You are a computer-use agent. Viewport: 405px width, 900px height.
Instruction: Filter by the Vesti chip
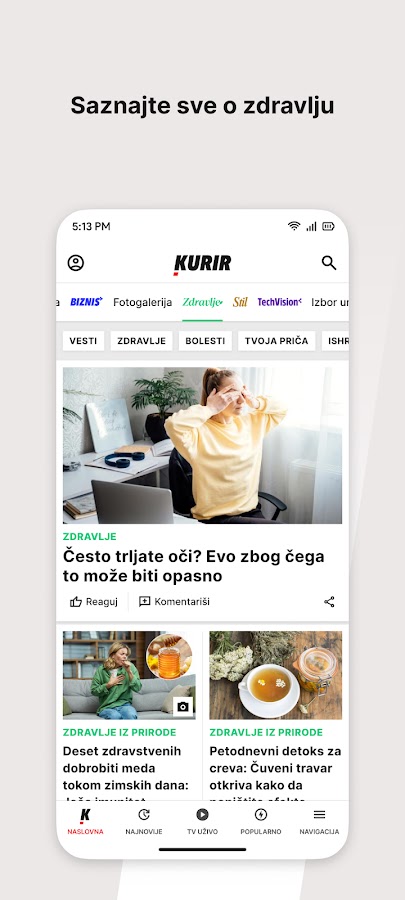(x=83, y=341)
